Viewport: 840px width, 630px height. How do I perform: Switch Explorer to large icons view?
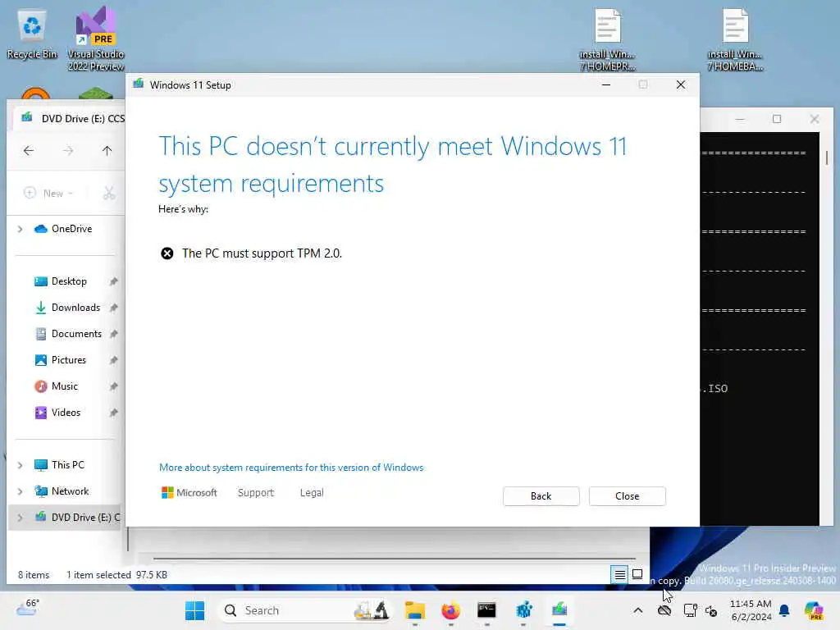(x=637, y=575)
